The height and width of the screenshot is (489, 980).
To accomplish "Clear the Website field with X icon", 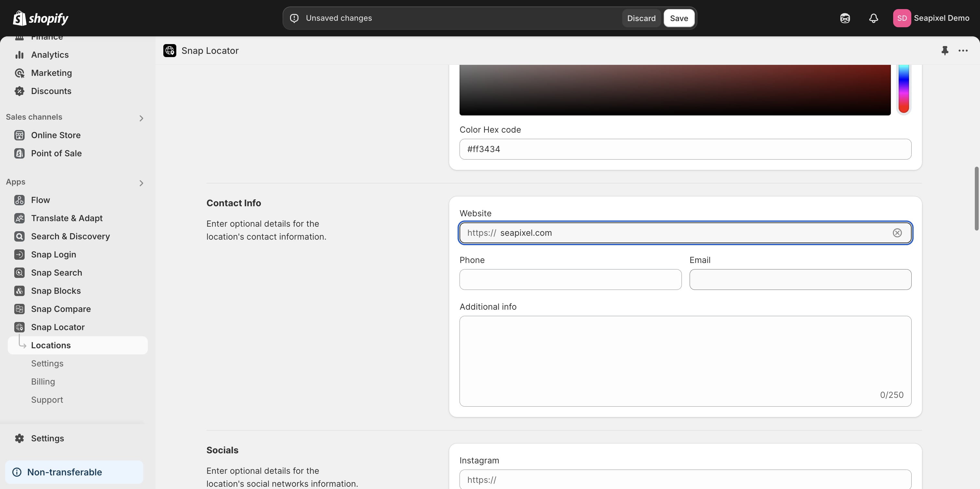I will (897, 233).
